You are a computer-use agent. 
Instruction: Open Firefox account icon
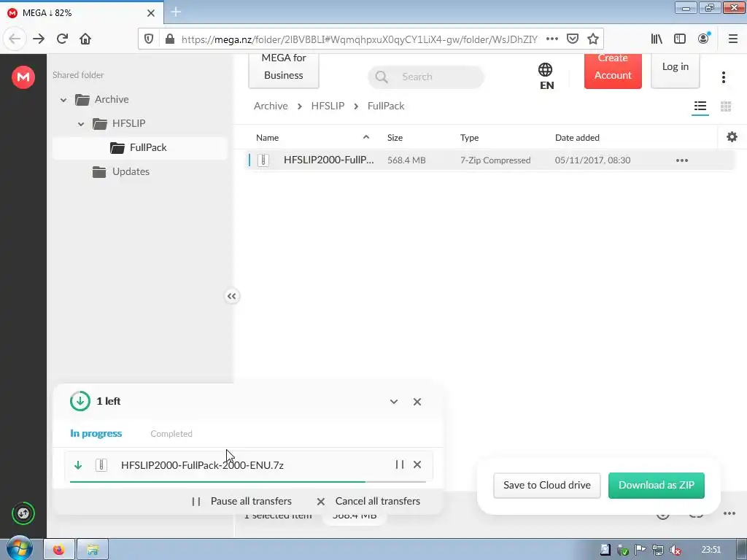(x=703, y=39)
